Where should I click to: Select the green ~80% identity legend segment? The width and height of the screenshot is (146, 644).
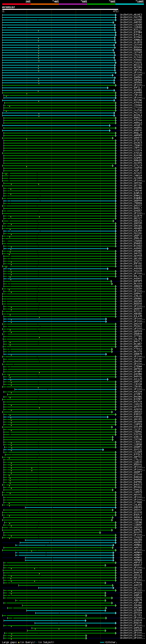(x=101, y=4)
